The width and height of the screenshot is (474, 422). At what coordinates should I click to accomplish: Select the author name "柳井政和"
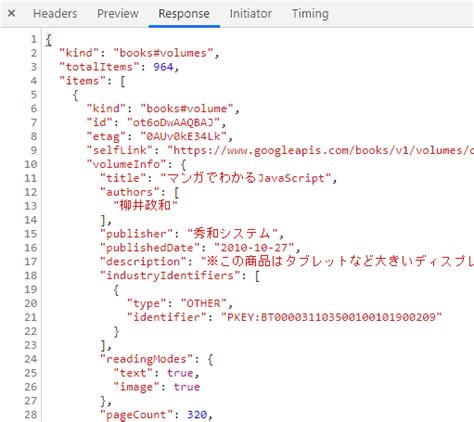pos(146,206)
